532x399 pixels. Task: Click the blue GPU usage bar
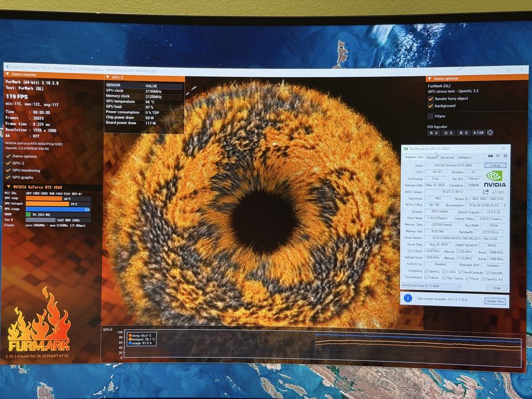coord(58,209)
